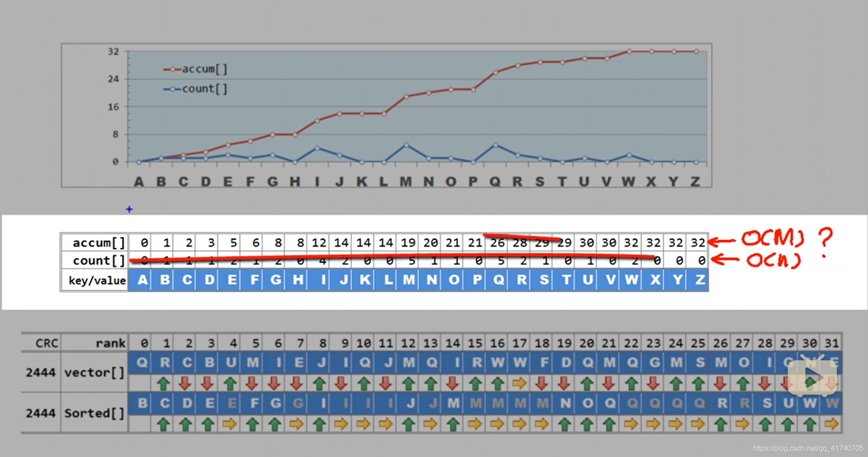Click rank number 0 in header row

[x=144, y=343]
